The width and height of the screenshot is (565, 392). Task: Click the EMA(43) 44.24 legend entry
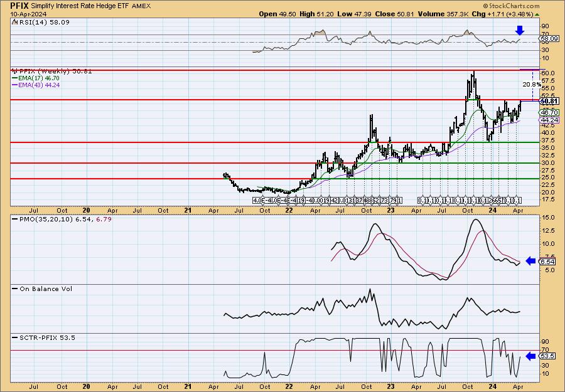click(x=39, y=85)
